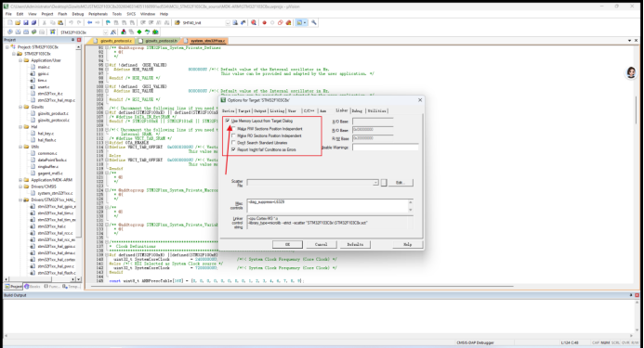Click the Kill All Breakpoints icon

point(288,22)
